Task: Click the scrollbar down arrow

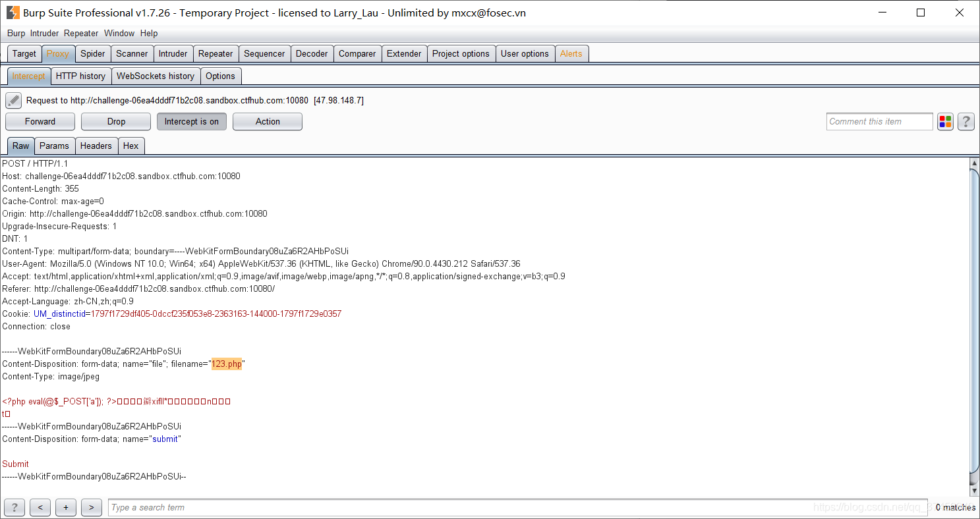Action: tap(975, 491)
